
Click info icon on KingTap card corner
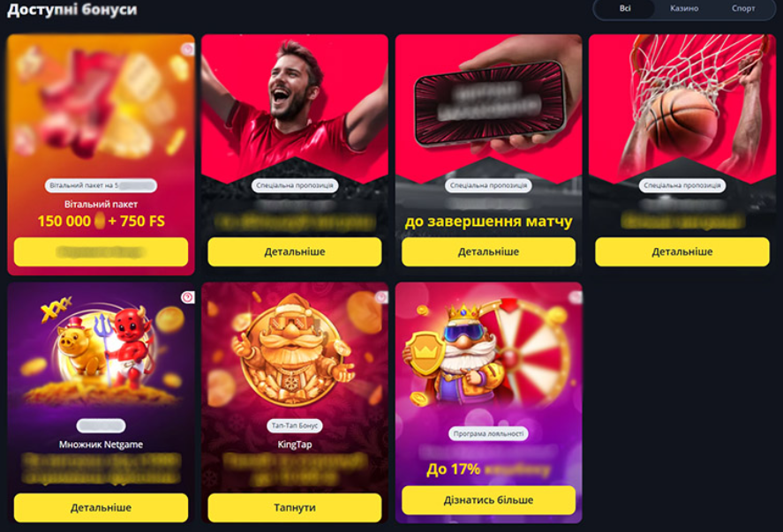(x=381, y=297)
